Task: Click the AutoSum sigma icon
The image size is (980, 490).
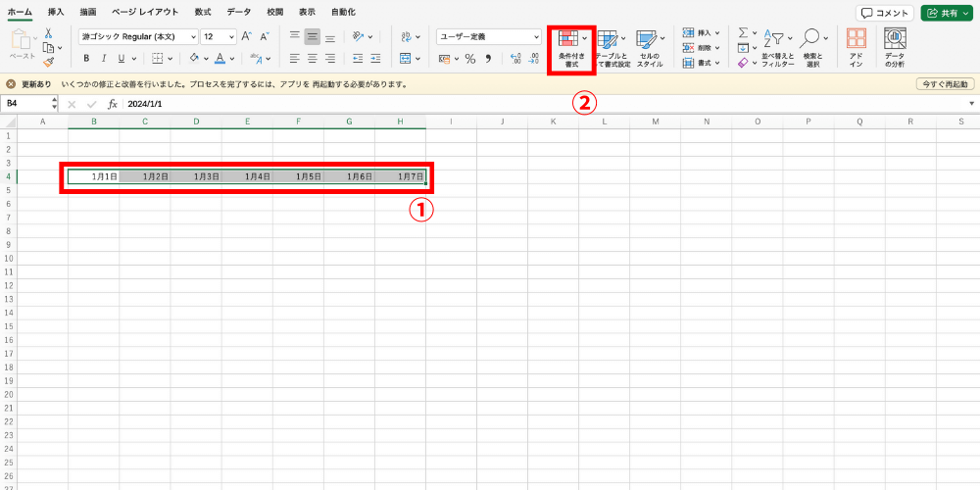Action: pyautogui.click(x=743, y=32)
